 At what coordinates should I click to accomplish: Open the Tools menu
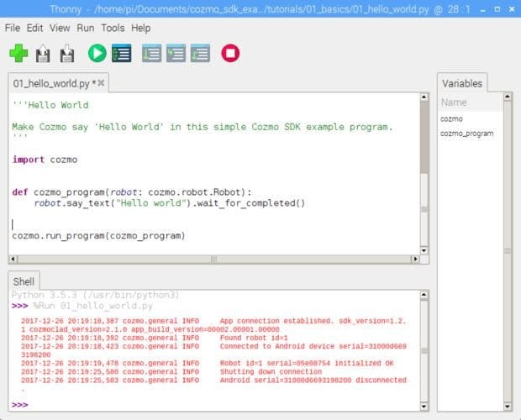(113, 28)
